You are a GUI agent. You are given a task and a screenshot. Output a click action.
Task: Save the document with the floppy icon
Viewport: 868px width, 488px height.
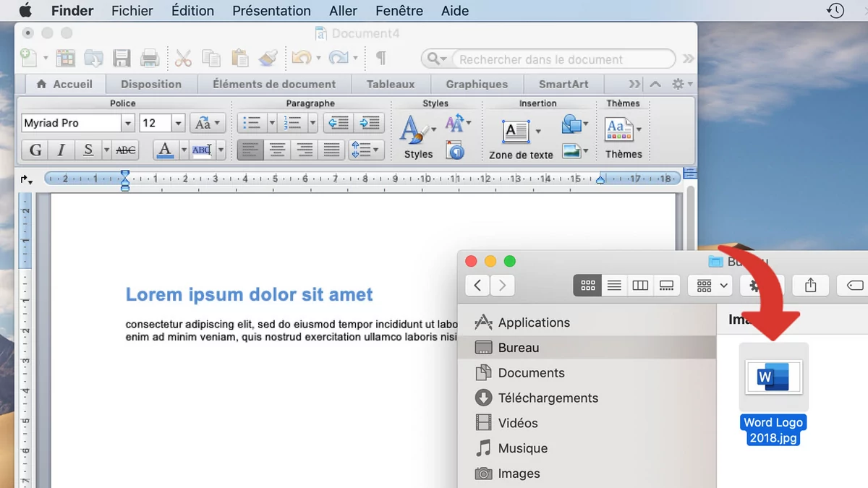(122, 58)
